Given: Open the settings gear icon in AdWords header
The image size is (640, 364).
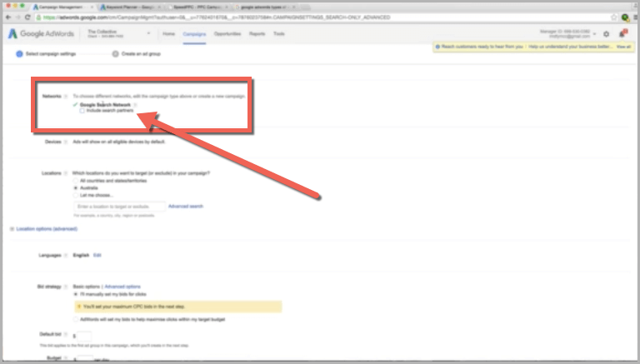Looking at the screenshot, I should (606, 34).
